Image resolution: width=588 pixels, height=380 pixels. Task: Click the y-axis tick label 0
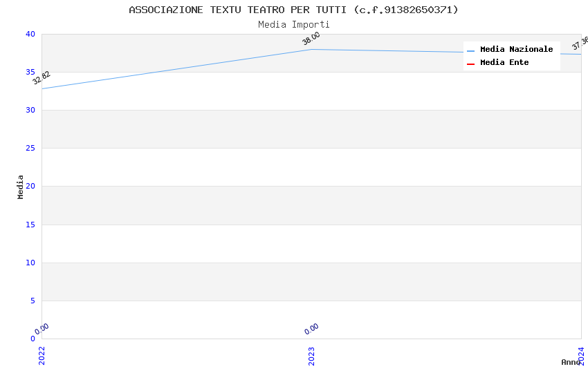[33, 339]
